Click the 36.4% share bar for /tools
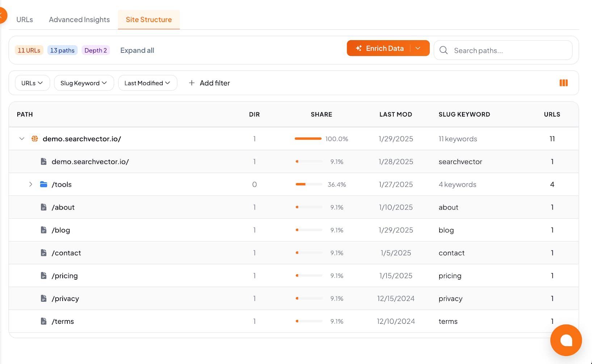The width and height of the screenshot is (592, 364). coord(308,184)
